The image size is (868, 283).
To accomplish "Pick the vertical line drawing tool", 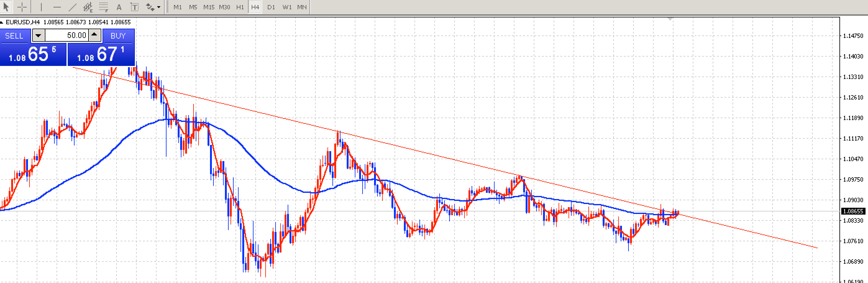I will tap(41, 7).
